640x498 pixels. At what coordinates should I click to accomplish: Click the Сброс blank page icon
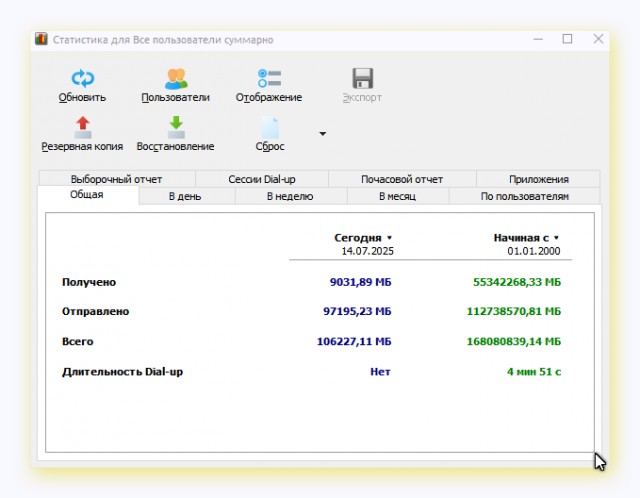coord(270,127)
